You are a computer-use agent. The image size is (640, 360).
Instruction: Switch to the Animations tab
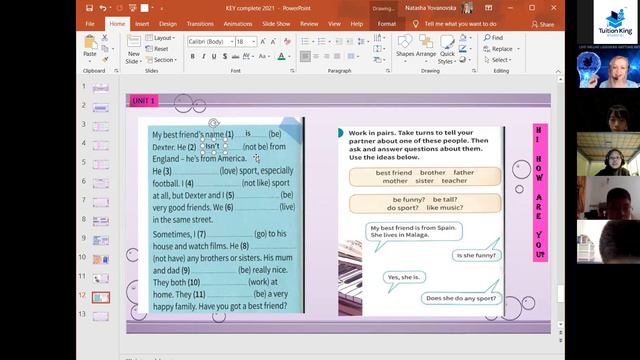tap(238, 24)
